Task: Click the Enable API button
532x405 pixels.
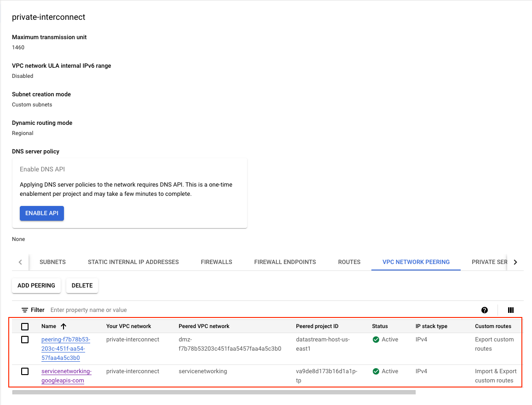Action: tap(42, 213)
